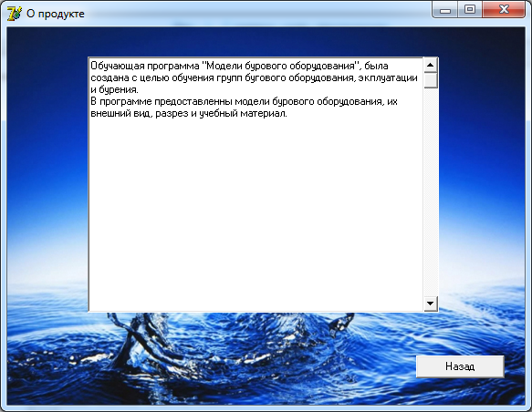This screenshot has height=412, width=532.
Task: Click the Назад button
Action: pos(460,366)
